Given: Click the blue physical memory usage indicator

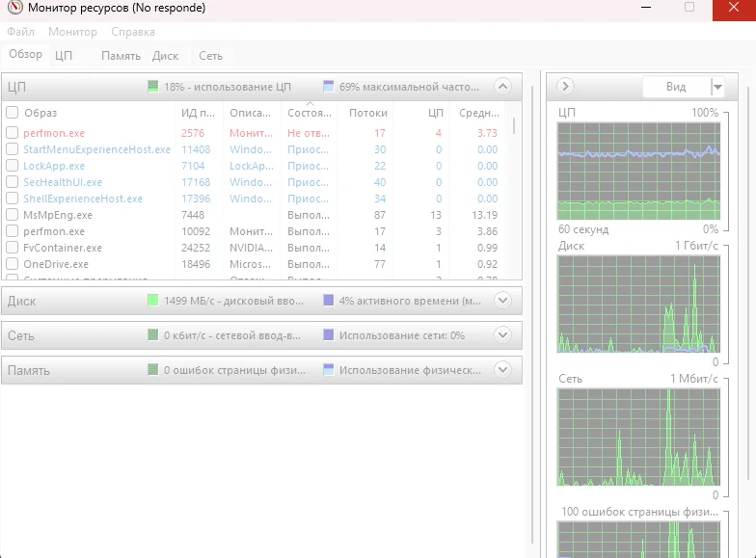Looking at the screenshot, I should (x=329, y=370).
